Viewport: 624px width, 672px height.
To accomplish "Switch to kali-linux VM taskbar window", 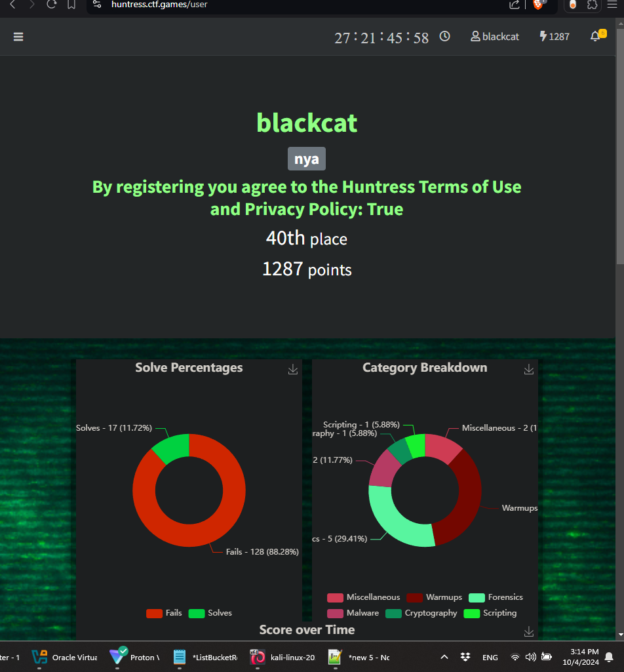I will 283,658.
